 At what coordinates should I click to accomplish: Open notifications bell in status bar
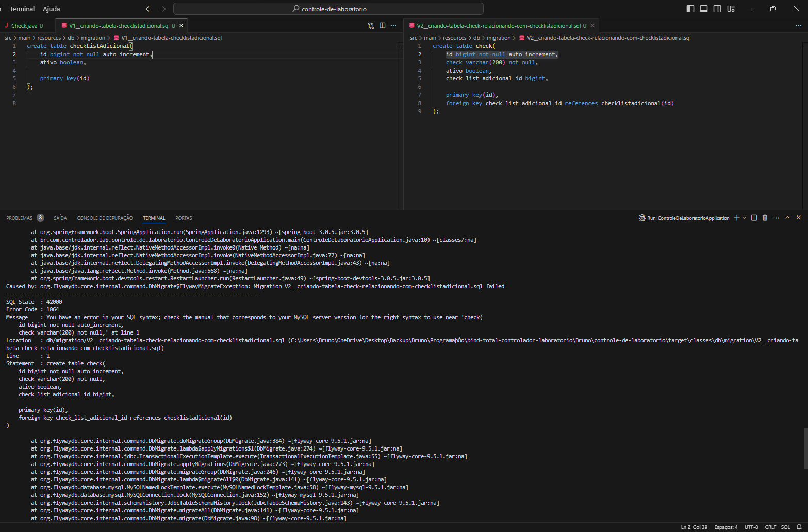(799, 527)
